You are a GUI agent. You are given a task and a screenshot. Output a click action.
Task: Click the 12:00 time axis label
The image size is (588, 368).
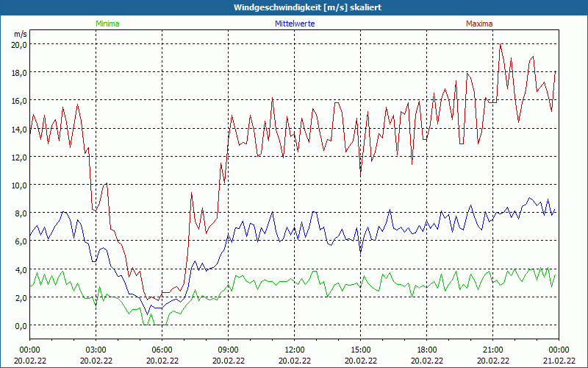(x=295, y=350)
